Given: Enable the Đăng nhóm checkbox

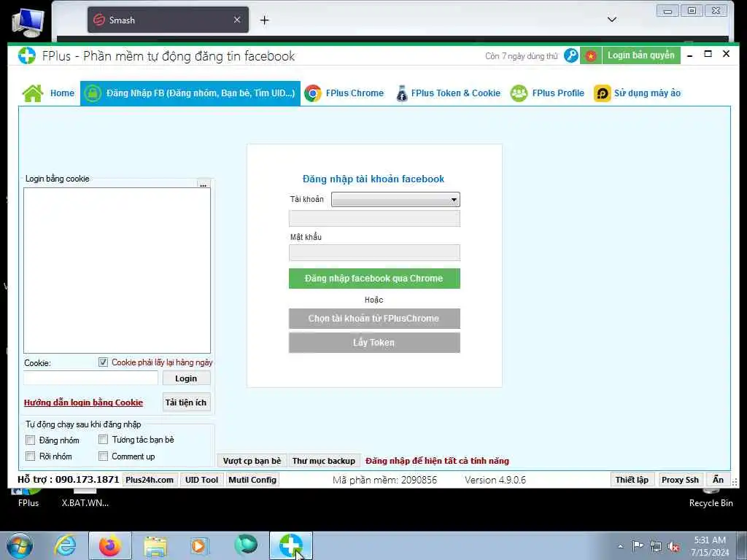Looking at the screenshot, I should coord(31,440).
